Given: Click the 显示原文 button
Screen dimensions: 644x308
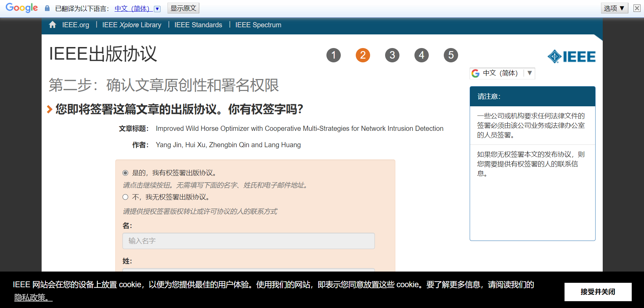Looking at the screenshot, I should [x=183, y=8].
